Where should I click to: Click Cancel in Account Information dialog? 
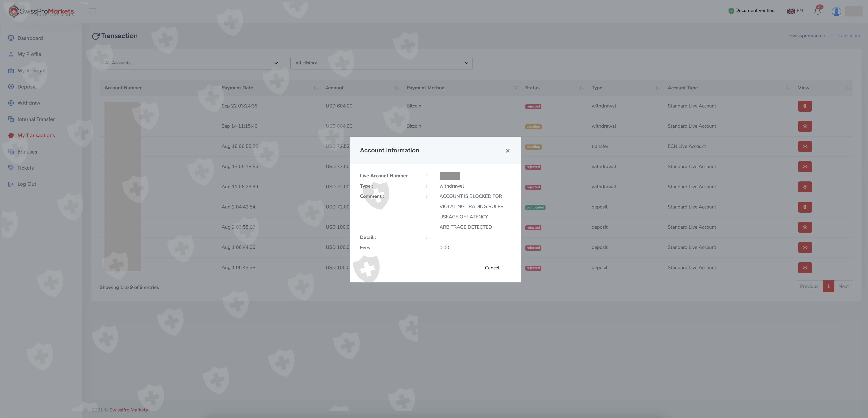(492, 268)
